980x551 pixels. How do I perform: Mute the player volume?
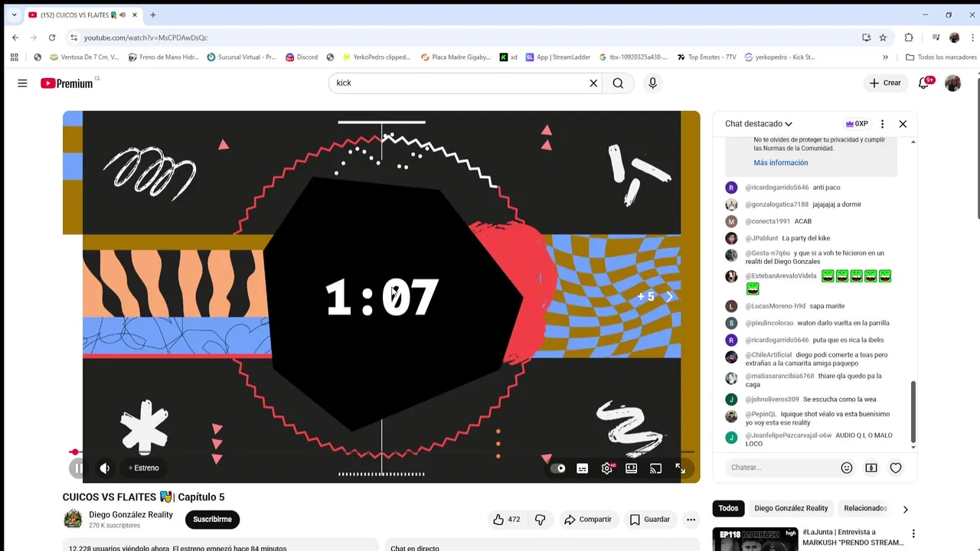105,468
